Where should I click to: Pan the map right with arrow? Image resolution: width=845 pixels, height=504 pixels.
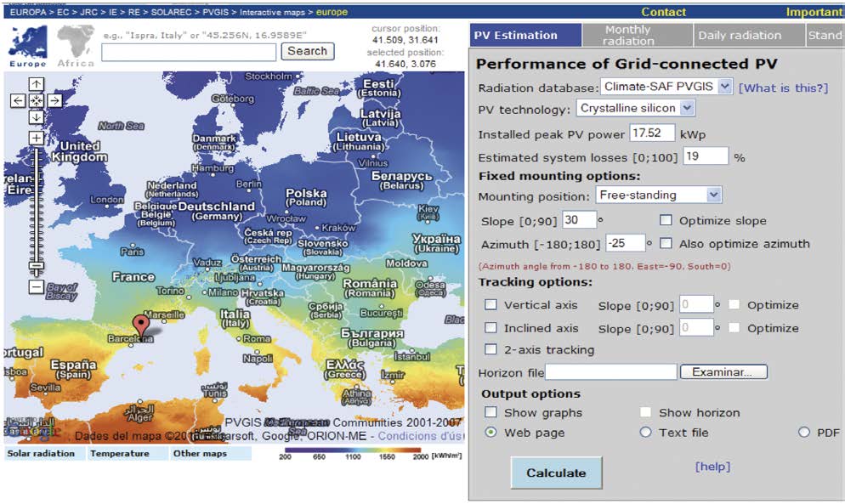pos(54,100)
